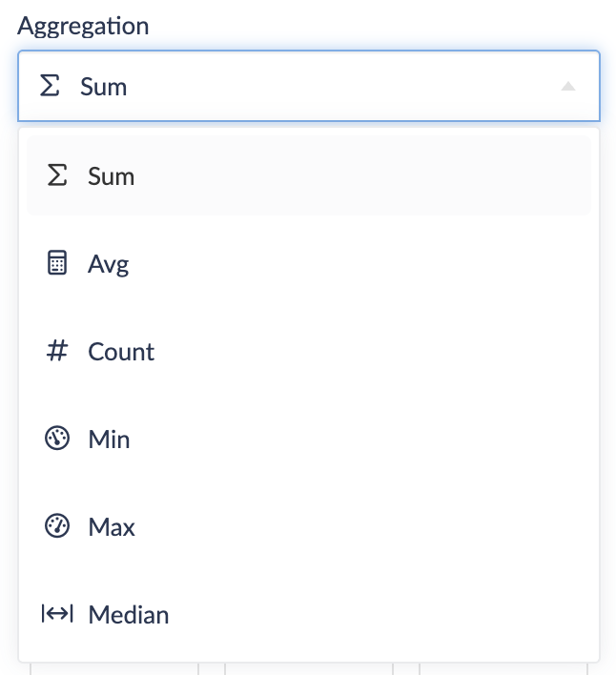Viewport: 616px width, 675px height.
Task: Click the selected 'Sum' text in the field
Action: pos(103,87)
